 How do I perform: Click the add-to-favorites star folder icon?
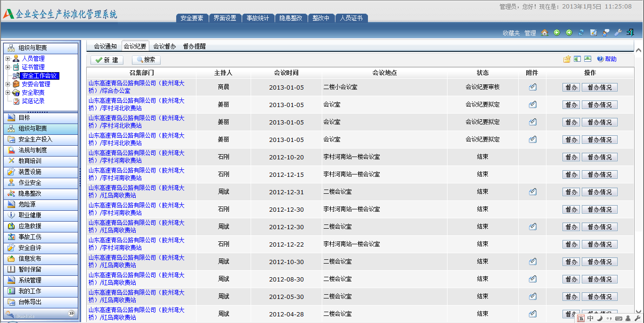pyautogui.click(x=567, y=59)
